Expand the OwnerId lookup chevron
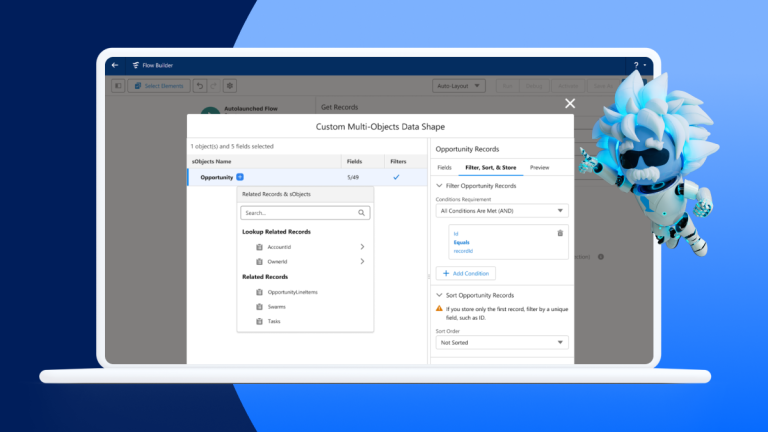The image size is (768, 432). (362, 261)
